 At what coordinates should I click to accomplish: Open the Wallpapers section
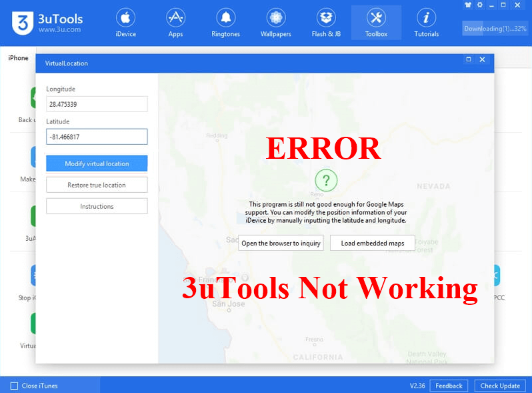pyautogui.click(x=276, y=23)
